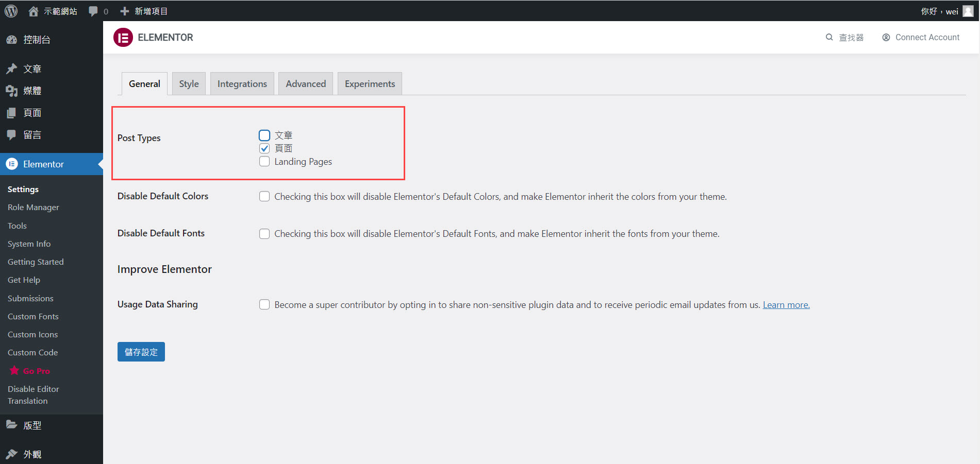Click the Connect Account user icon

click(x=886, y=37)
